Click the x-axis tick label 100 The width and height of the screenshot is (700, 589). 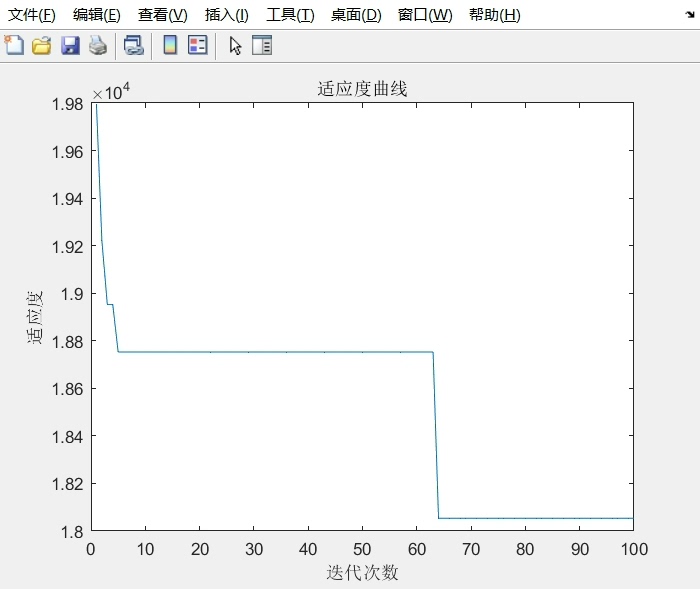point(634,549)
